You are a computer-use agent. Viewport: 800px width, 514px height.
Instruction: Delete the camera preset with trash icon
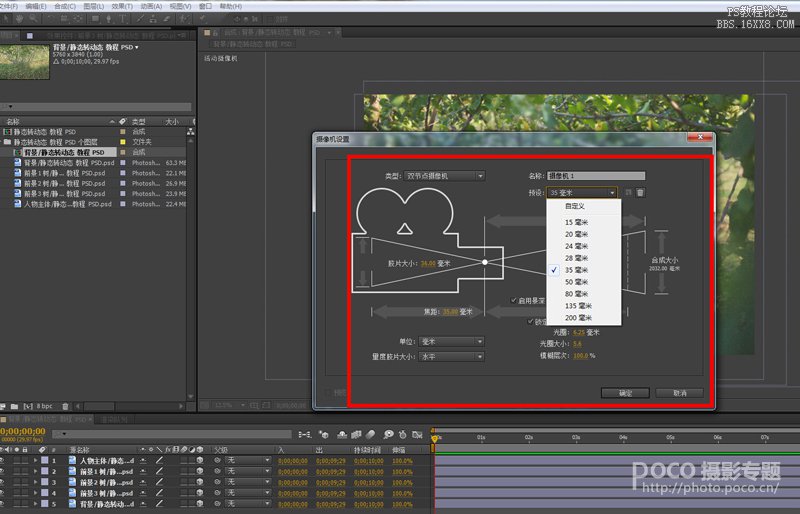(640, 192)
